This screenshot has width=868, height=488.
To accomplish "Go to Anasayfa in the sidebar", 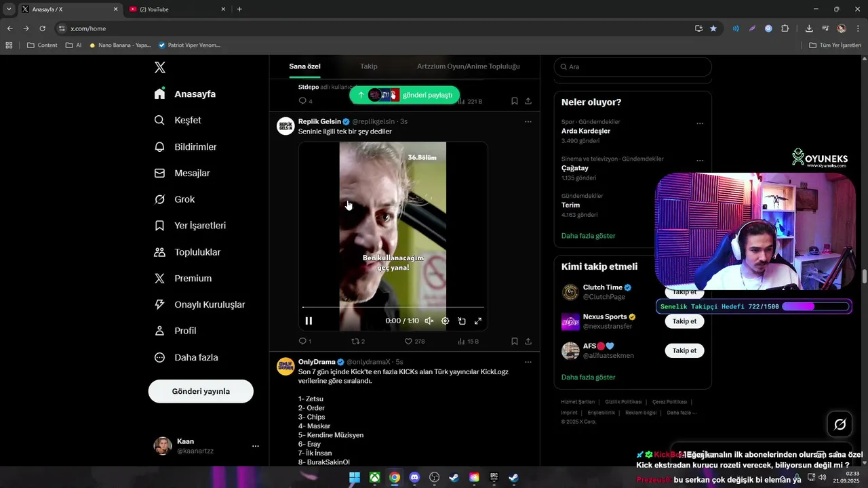I will tap(185, 94).
